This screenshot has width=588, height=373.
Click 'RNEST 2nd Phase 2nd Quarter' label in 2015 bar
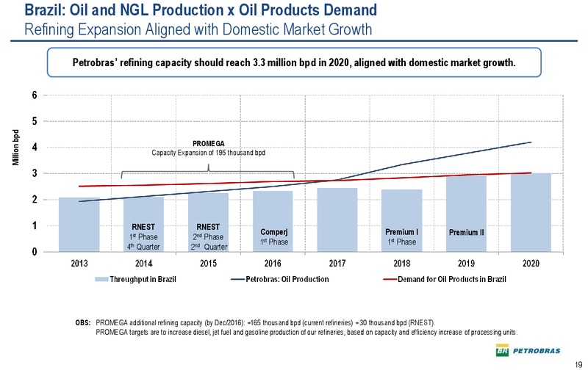pos(209,236)
